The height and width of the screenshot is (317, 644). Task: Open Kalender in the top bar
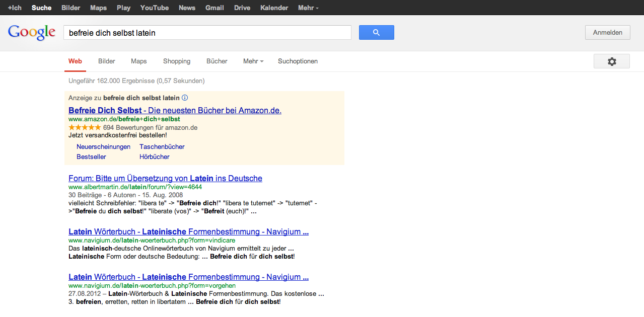pos(274,8)
